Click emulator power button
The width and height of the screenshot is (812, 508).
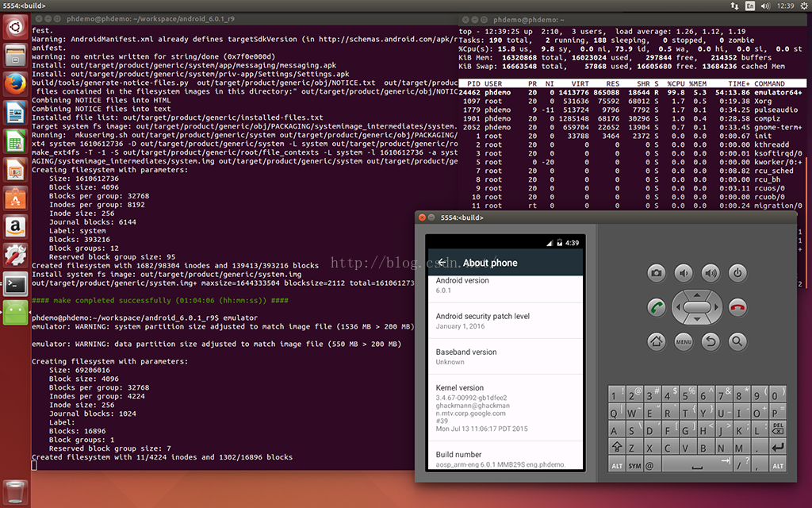click(x=737, y=273)
